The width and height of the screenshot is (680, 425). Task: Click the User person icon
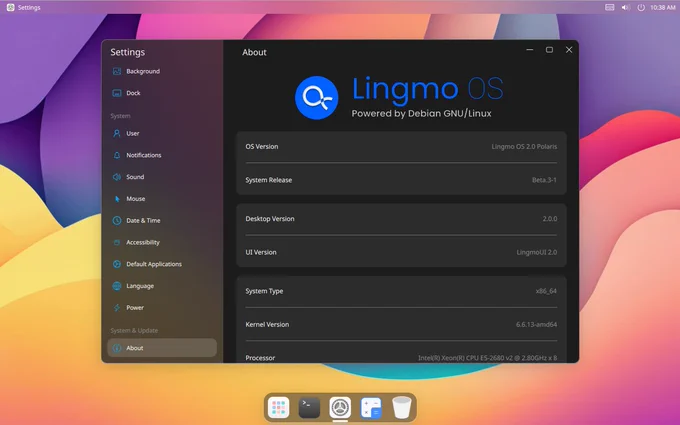point(117,133)
